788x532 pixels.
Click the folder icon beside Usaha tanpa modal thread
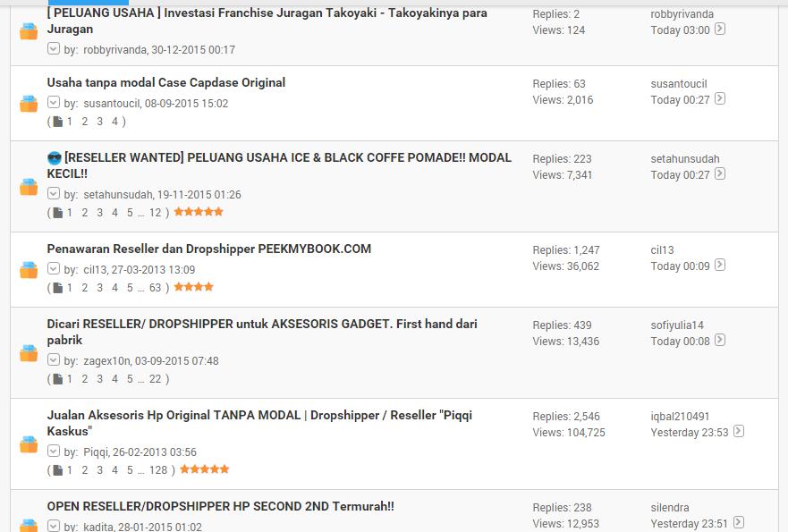[x=29, y=104]
